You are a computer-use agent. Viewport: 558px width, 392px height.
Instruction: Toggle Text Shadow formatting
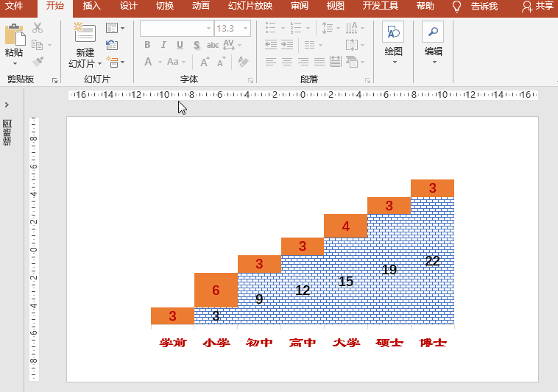197,45
